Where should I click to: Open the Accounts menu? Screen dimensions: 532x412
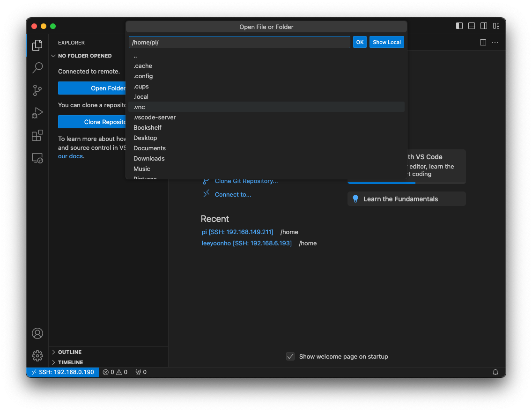(37, 333)
